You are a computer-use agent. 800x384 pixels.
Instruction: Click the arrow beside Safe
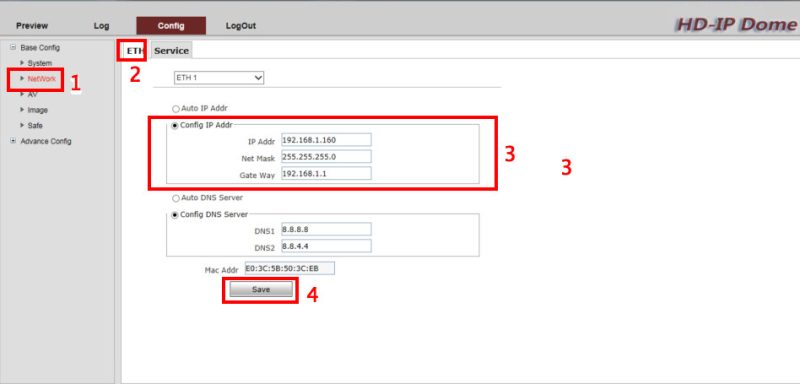[22, 125]
